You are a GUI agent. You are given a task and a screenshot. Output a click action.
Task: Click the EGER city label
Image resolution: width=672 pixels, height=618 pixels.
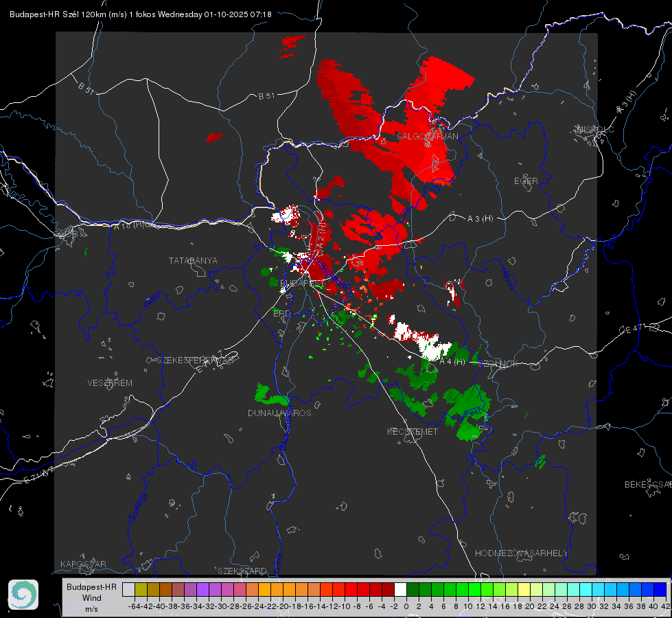click(x=526, y=181)
